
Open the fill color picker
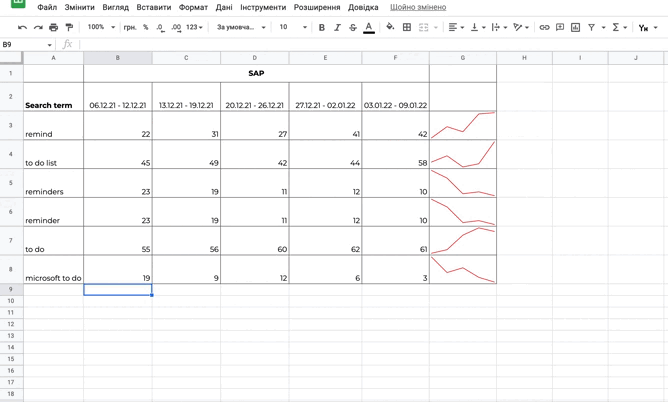click(x=390, y=27)
